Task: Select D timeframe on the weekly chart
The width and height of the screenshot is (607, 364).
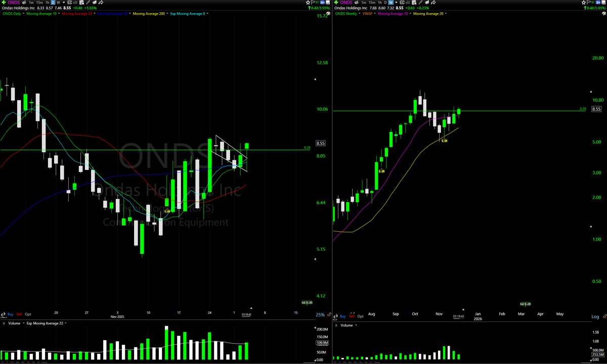Action: [385, 3]
